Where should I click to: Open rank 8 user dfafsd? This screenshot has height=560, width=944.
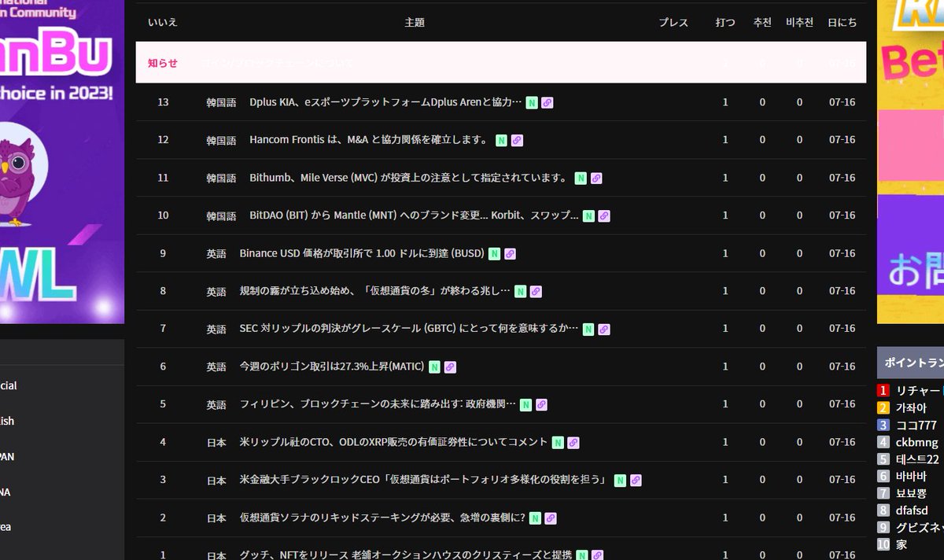click(913, 510)
